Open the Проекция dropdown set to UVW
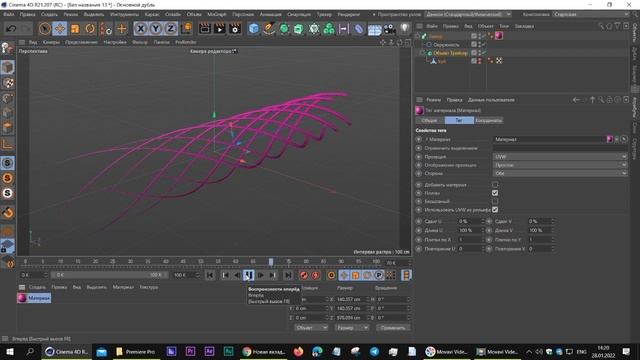 560,157
